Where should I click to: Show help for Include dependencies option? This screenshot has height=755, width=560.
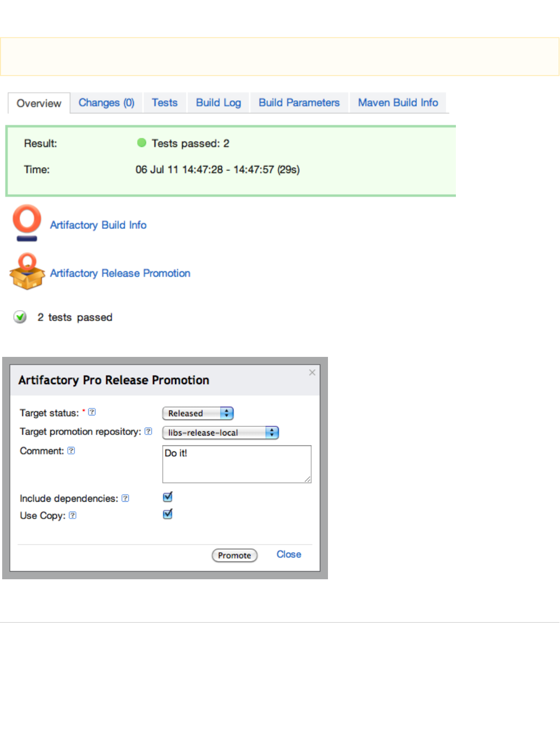(x=125, y=498)
